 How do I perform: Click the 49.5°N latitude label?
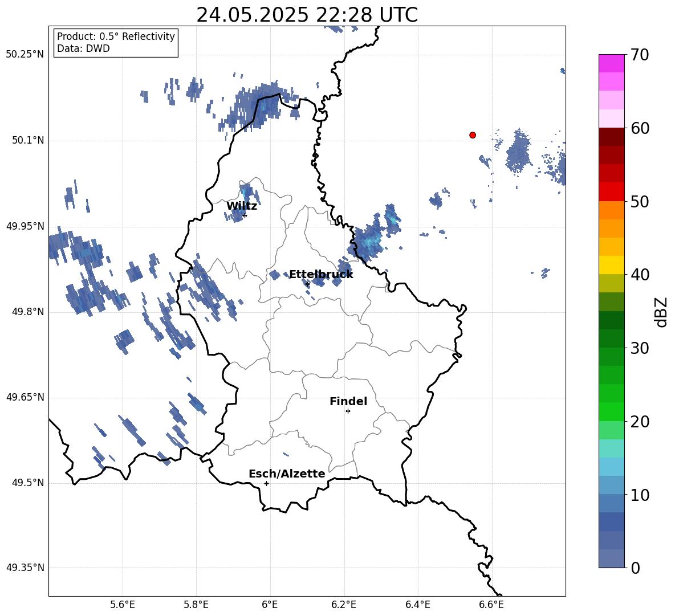click(x=28, y=483)
